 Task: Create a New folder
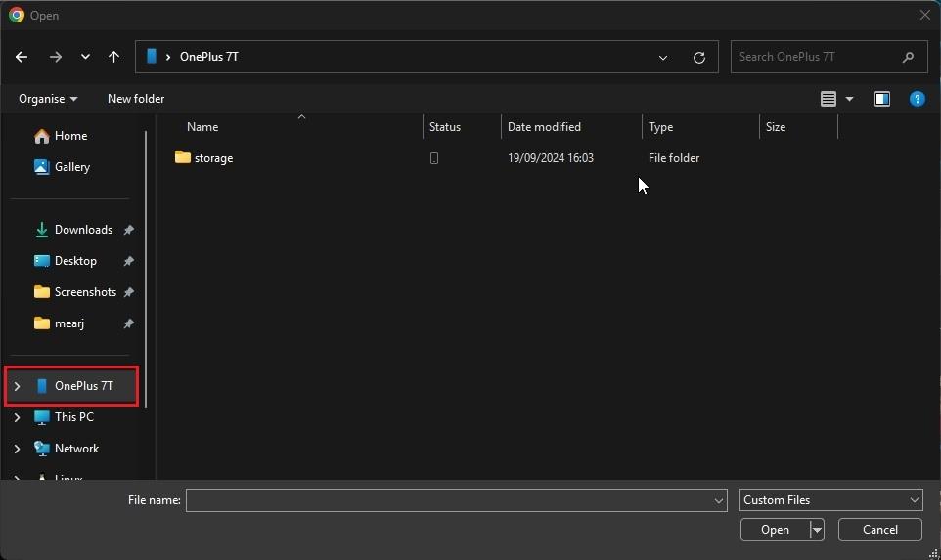136,99
